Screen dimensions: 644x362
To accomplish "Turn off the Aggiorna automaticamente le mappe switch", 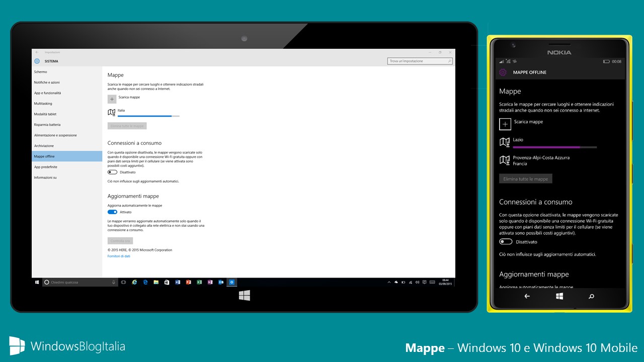I will coord(113,212).
